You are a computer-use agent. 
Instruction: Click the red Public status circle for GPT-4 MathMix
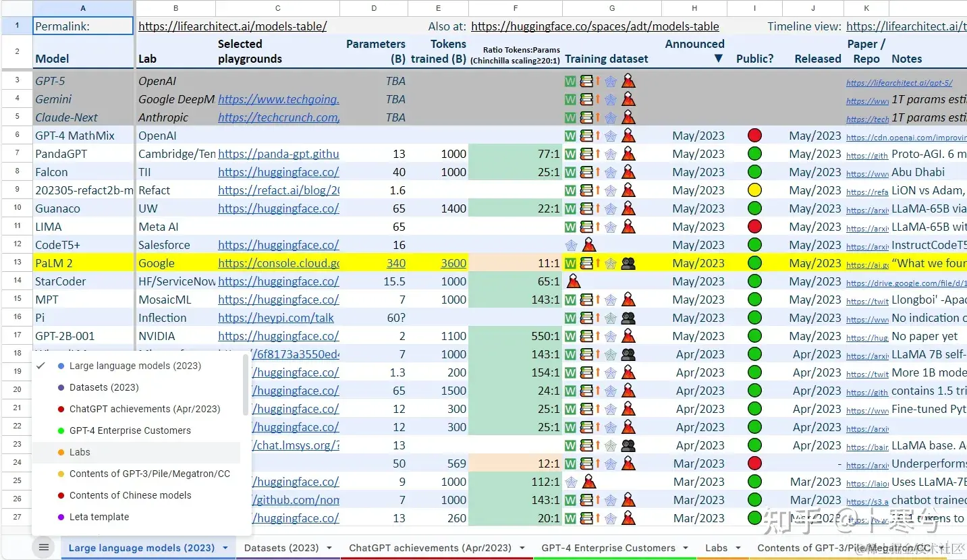[755, 136]
